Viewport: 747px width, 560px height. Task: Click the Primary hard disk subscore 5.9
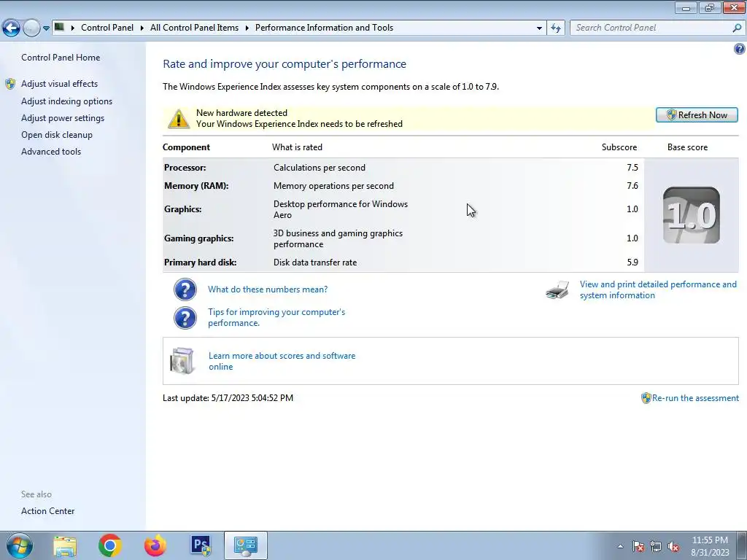(x=632, y=262)
